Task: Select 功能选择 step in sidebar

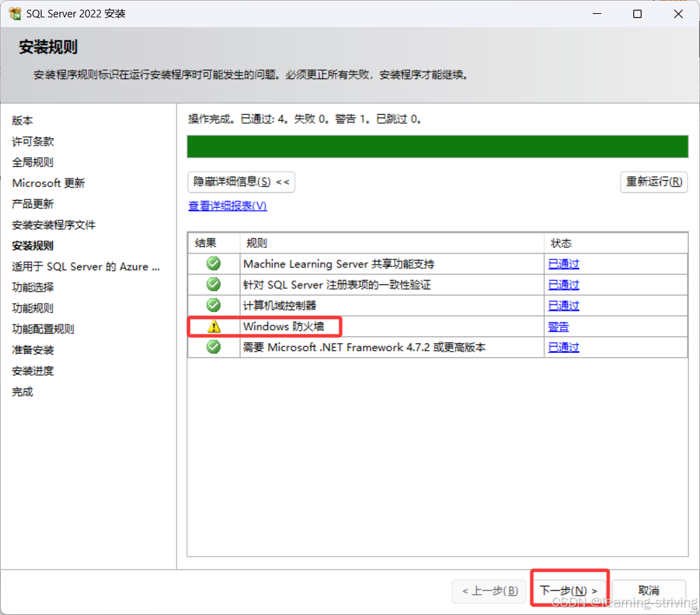Action: click(33, 288)
